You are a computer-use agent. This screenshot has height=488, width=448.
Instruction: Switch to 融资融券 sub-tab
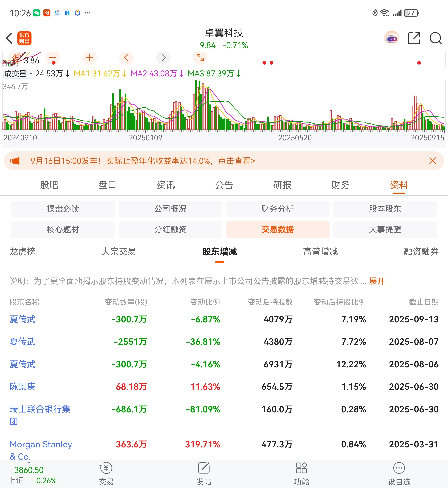tap(421, 252)
